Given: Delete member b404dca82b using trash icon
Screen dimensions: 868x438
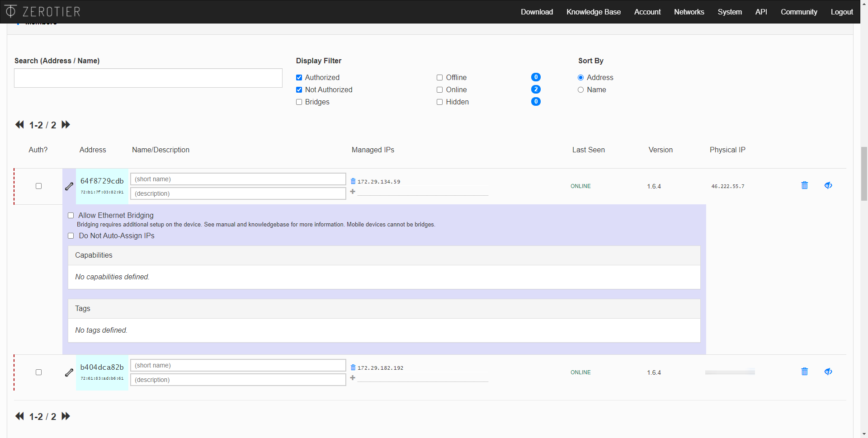Looking at the screenshot, I should pos(804,372).
